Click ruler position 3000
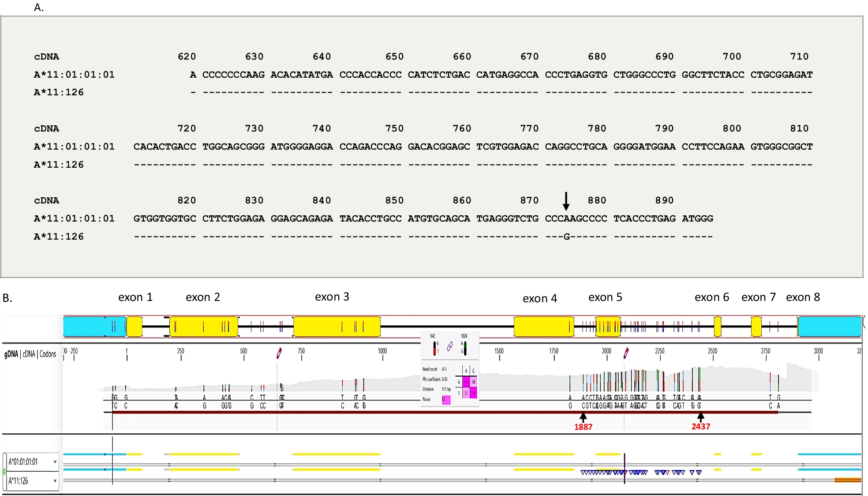 [819, 351]
